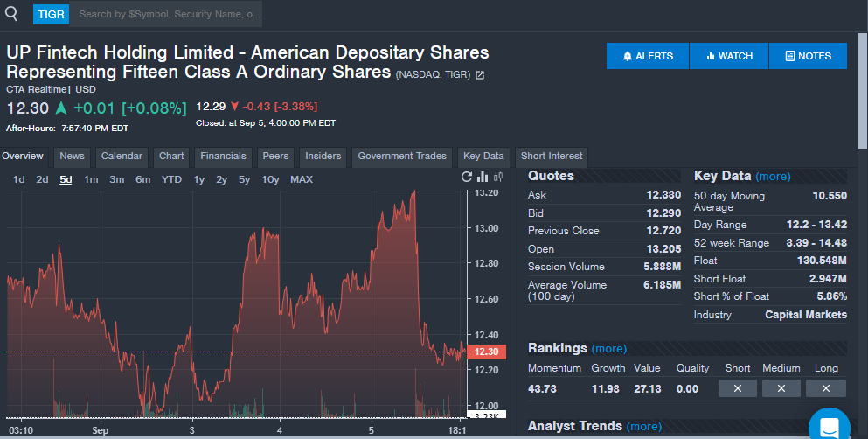Click Previous Close value 12.720

[x=663, y=231]
